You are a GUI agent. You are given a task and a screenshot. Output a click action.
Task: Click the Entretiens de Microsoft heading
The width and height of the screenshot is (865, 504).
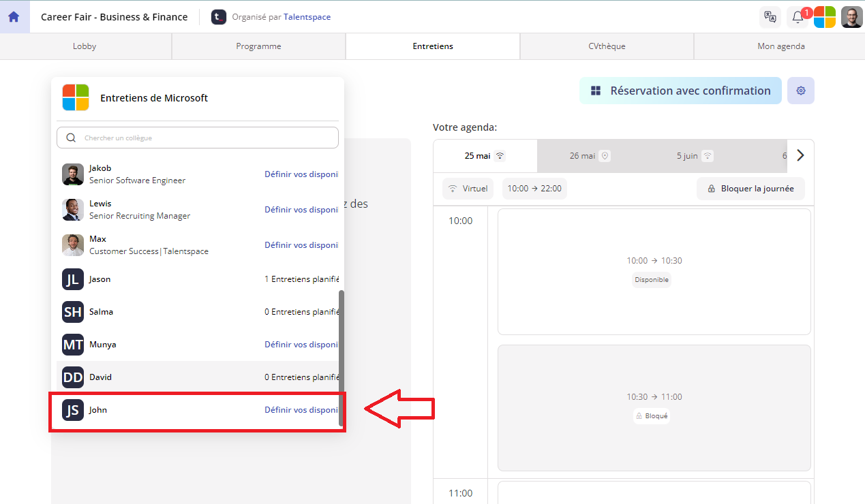point(154,98)
